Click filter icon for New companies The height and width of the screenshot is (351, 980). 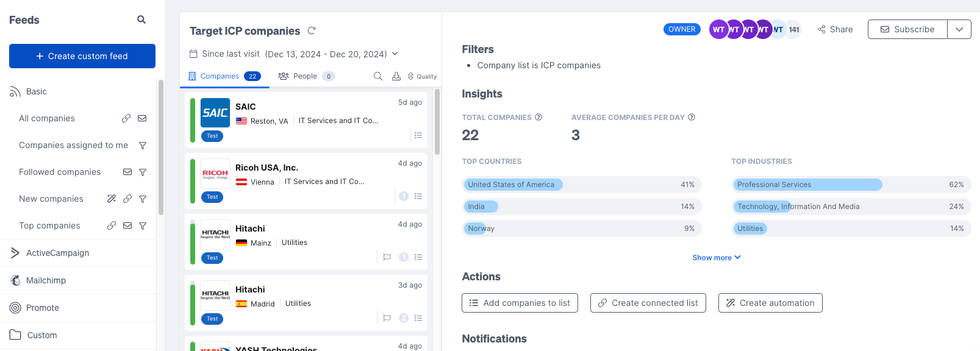(143, 199)
